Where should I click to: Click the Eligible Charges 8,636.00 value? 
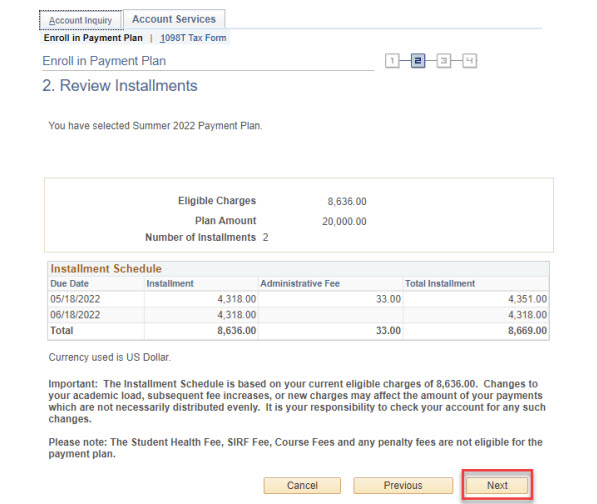click(x=347, y=201)
